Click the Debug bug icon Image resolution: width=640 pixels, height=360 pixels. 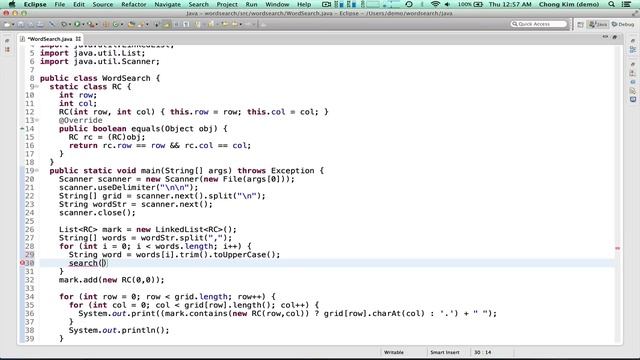tap(64, 24)
